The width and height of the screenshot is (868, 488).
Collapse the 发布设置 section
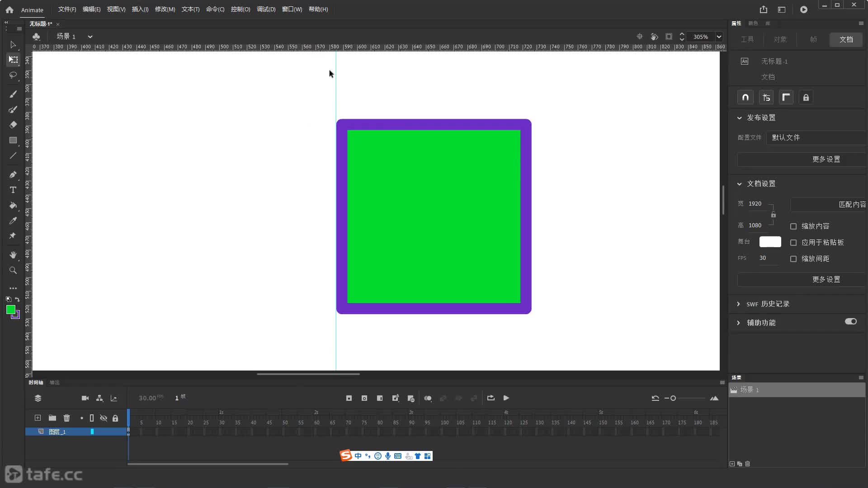coord(739,118)
